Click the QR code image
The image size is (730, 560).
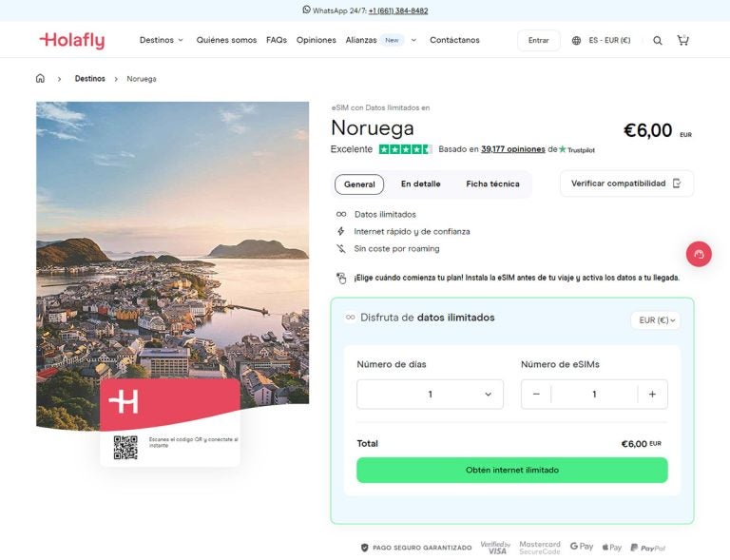pyautogui.click(x=125, y=447)
